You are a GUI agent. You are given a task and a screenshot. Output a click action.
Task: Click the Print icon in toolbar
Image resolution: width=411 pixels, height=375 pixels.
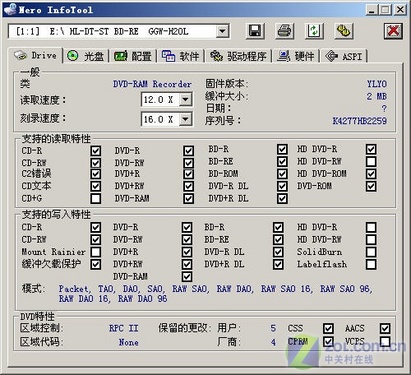click(285, 32)
